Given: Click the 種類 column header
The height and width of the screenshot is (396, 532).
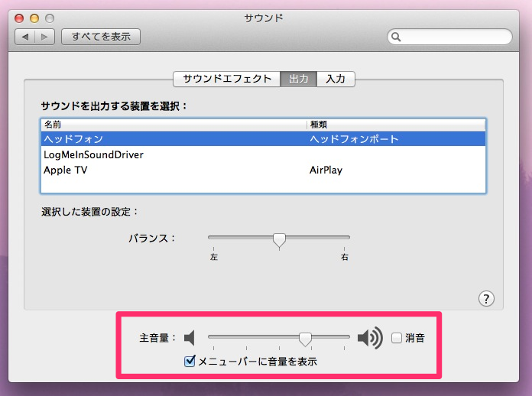Looking at the screenshot, I should pos(396,125).
